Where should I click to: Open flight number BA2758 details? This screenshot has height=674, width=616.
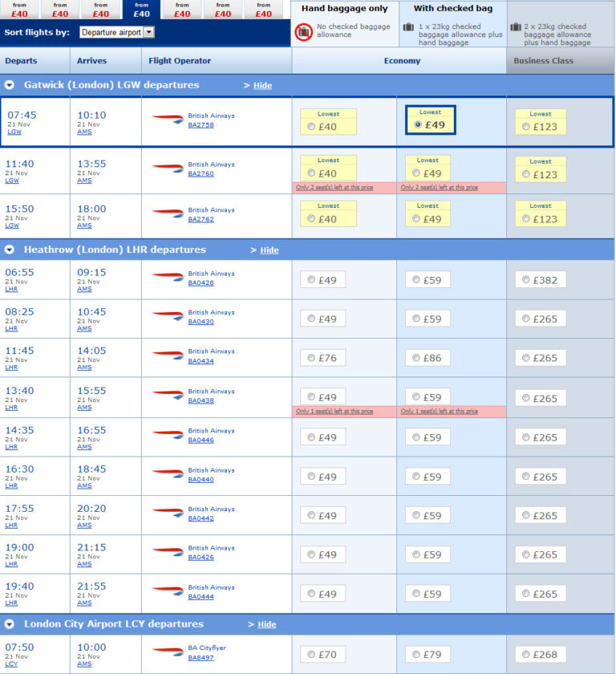201,125
